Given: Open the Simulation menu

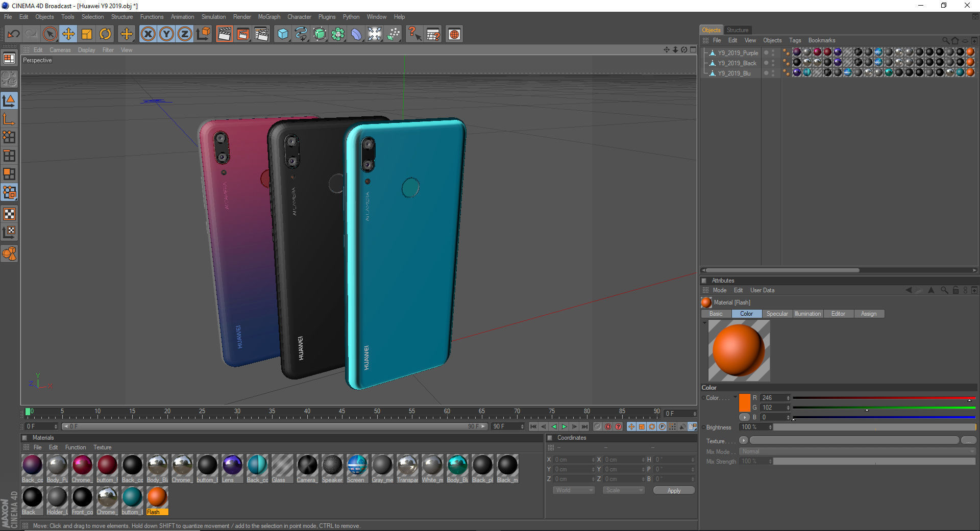Looking at the screenshot, I should (213, 17).
